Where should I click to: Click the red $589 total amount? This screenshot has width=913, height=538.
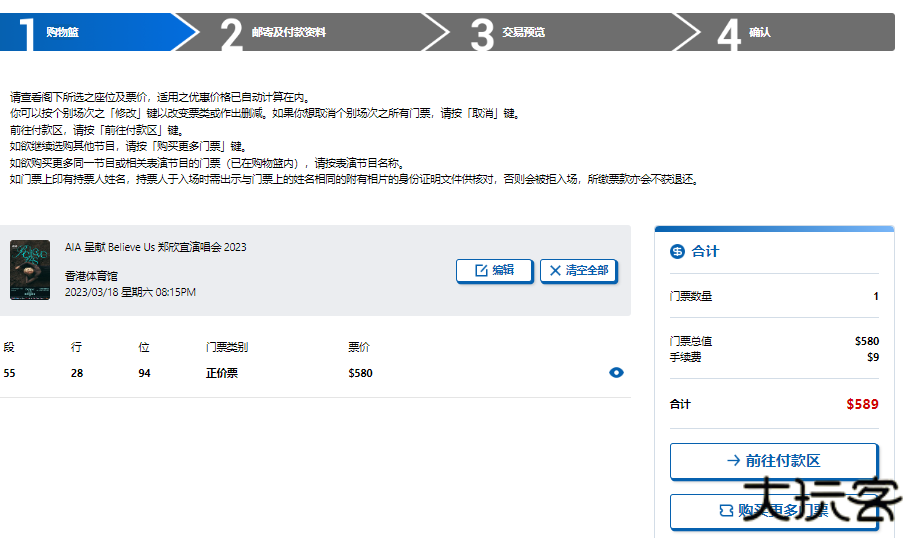[861, 405]
